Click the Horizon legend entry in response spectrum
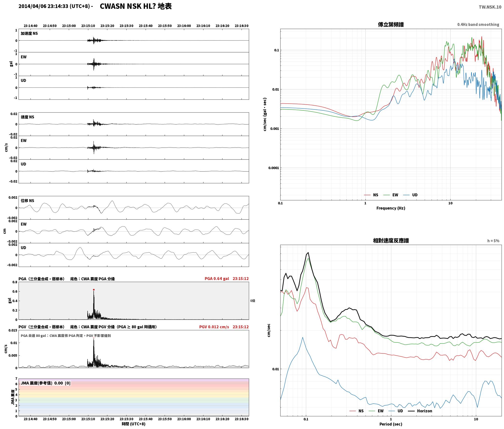Image resolution: width=504 pixels, height=429 pixels. (x=420, y=411)
